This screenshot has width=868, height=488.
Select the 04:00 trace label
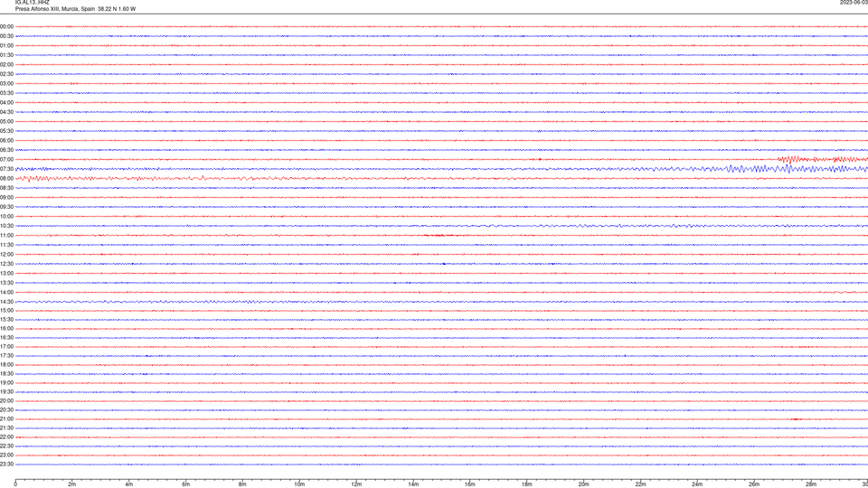pyautogui.click(x=6, y=102)
